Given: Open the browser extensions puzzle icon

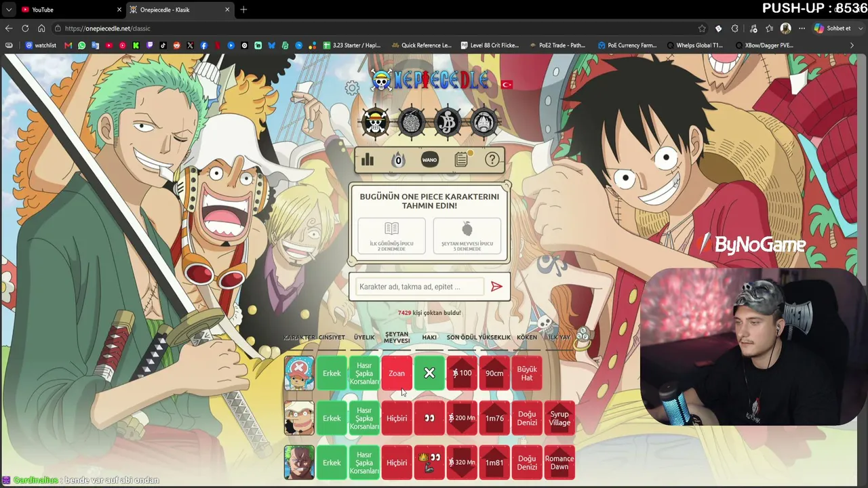Looking at the screenshot, I should [x=734, y=28].
